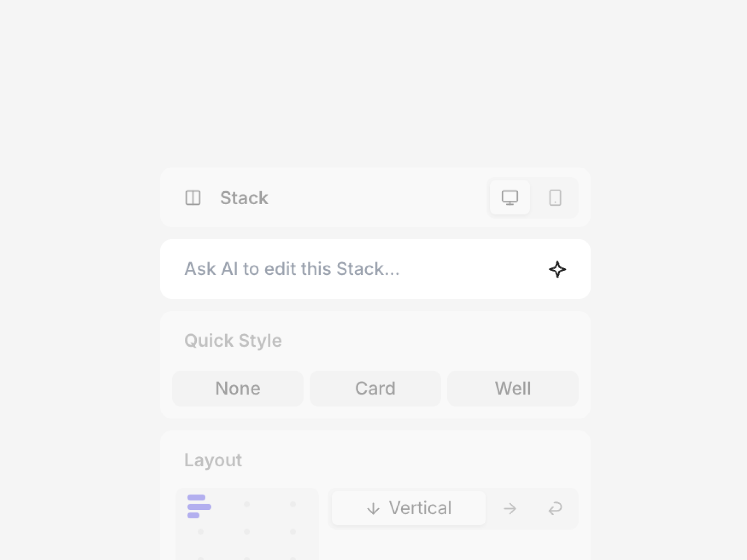Select the middle-right alignment dot

(293, 532)
